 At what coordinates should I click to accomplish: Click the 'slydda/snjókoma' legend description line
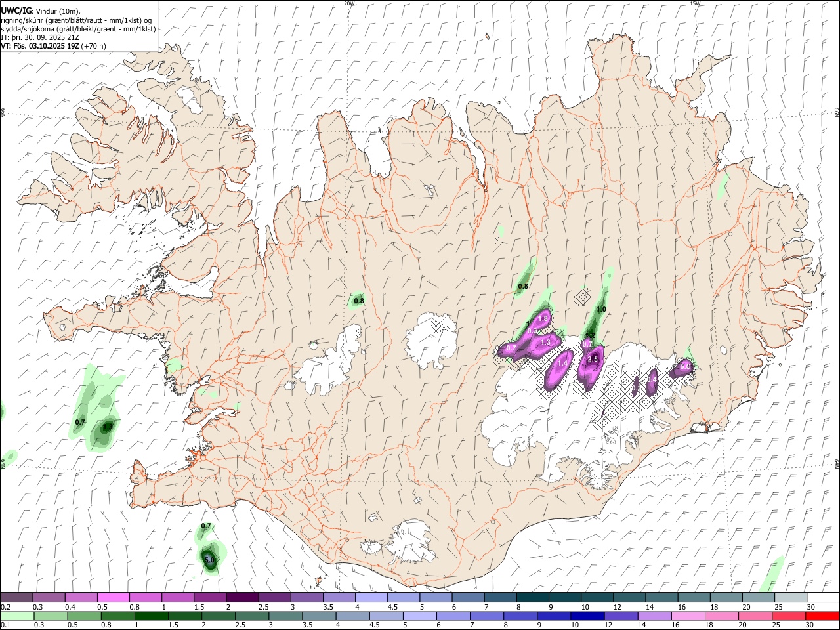[78, 29]
